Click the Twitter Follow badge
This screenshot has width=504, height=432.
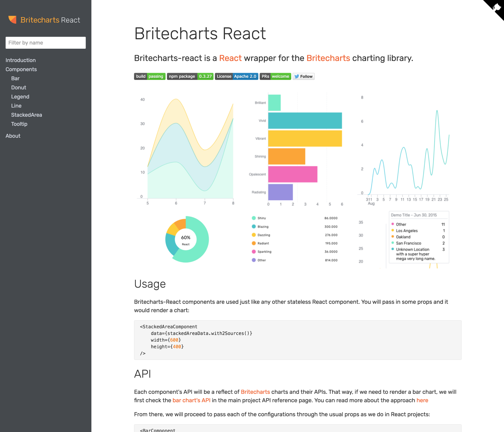tap(303, 76)
